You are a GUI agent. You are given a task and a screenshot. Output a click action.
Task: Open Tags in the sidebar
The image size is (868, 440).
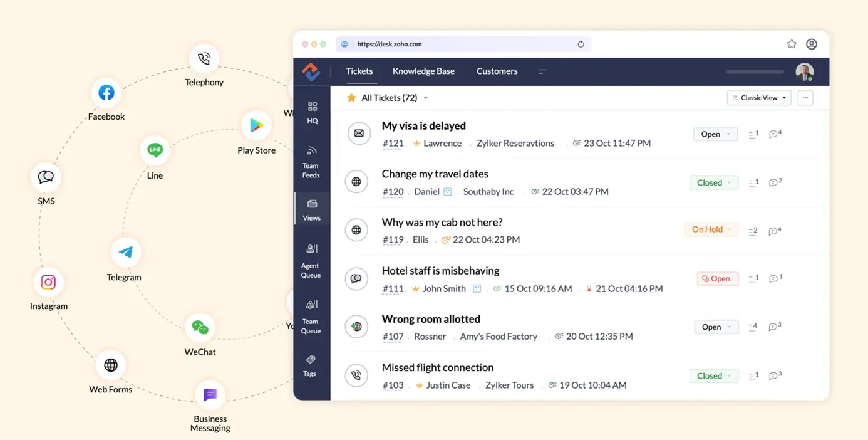point(310,365)
